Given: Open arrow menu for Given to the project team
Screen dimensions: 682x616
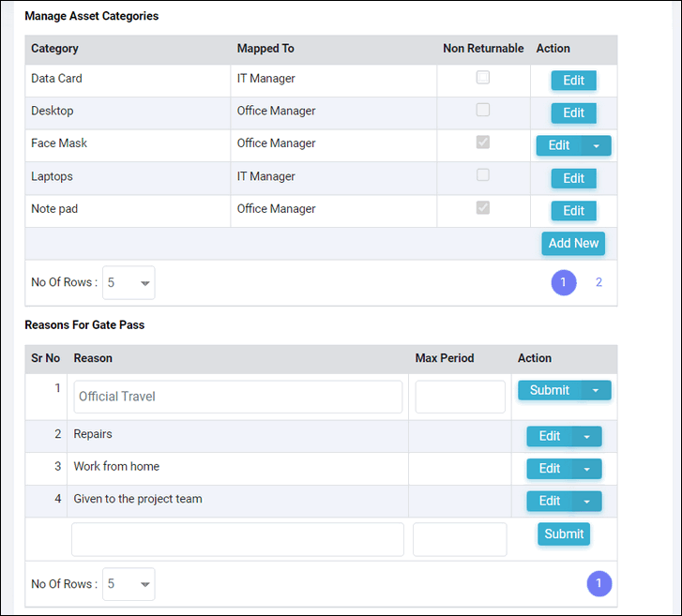Looking at the screenshot, I should pyautogui.click(x=586, y=502).
